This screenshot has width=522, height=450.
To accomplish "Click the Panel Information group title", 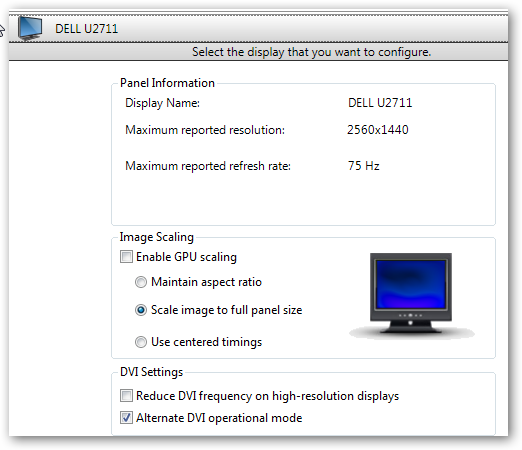I will pos(167,83).
